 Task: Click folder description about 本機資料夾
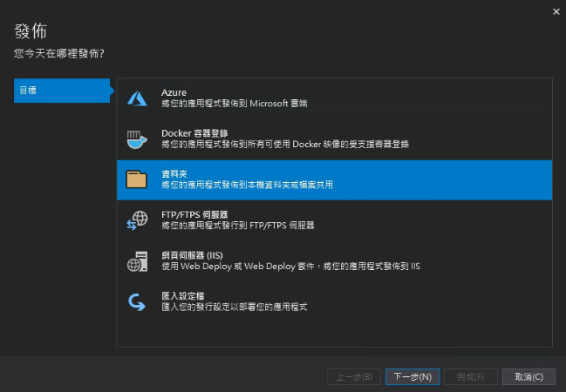coord(248,185)
